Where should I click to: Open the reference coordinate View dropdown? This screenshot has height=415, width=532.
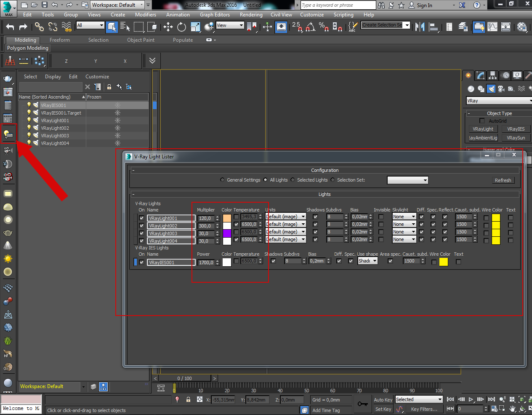[230, 25]
